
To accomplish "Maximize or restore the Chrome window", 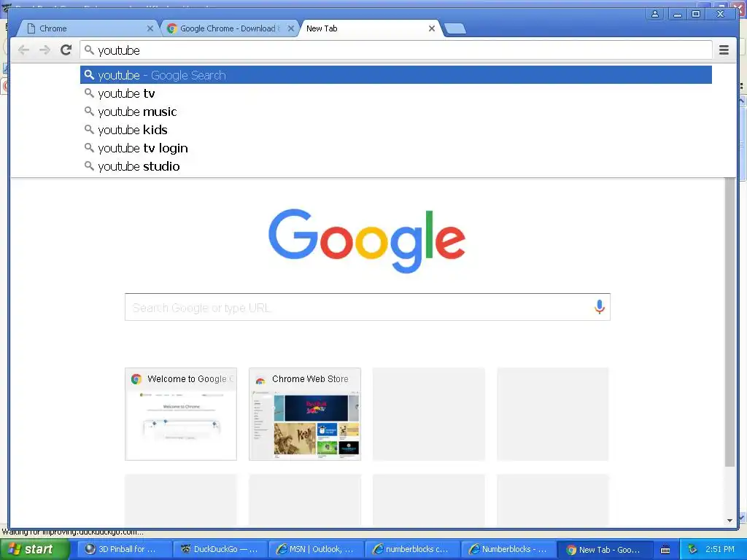I will tap(695, 14).
